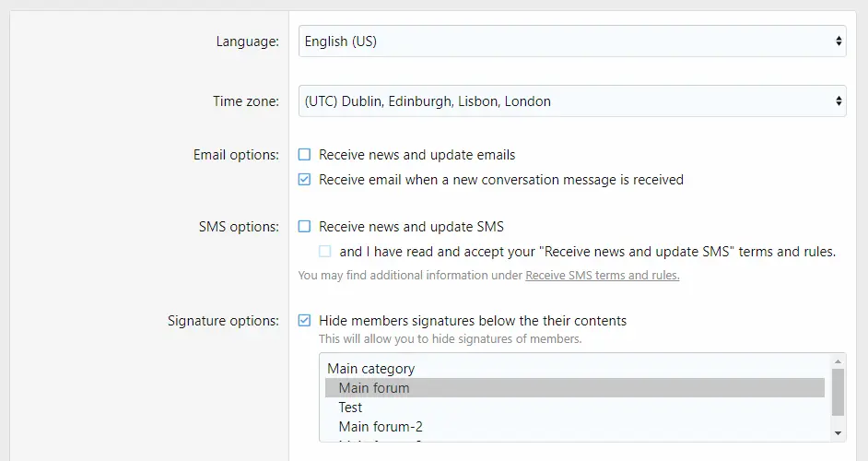The width and height of the screenshot is (868, 461).
Task: Select Test in the forum list
Action: [x=575, y=408]
